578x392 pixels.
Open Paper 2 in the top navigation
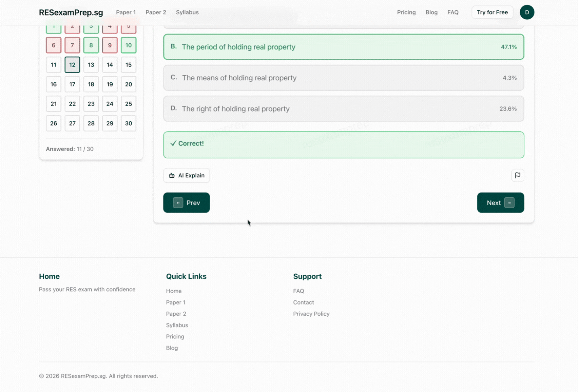click(156, 12)
